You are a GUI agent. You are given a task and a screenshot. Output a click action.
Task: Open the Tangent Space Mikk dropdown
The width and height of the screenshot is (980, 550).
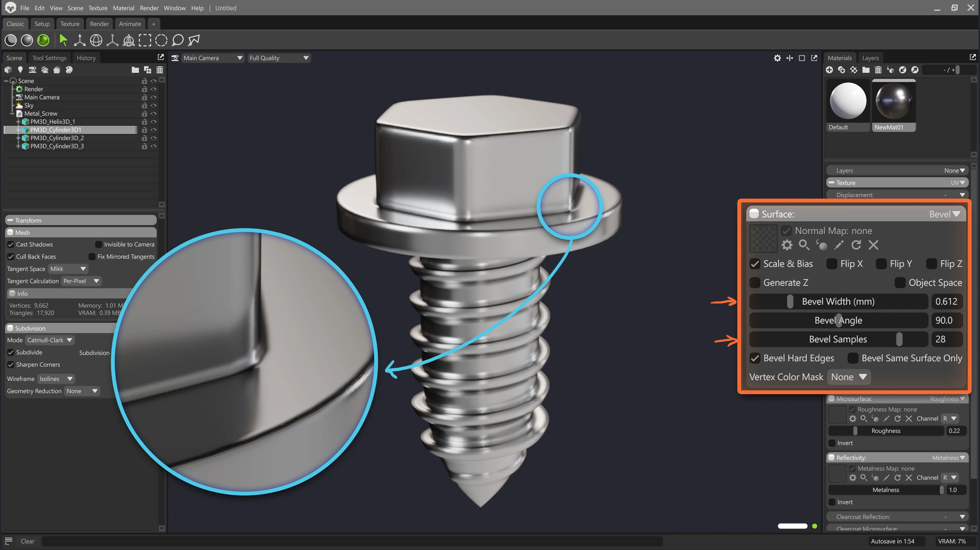tap(68, 269)
